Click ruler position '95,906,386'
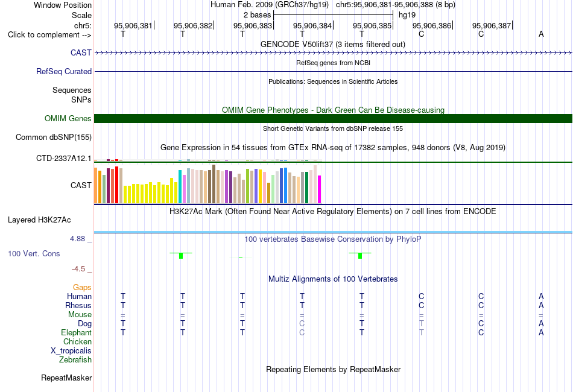The image size is (573, 392). click(432, 25)
